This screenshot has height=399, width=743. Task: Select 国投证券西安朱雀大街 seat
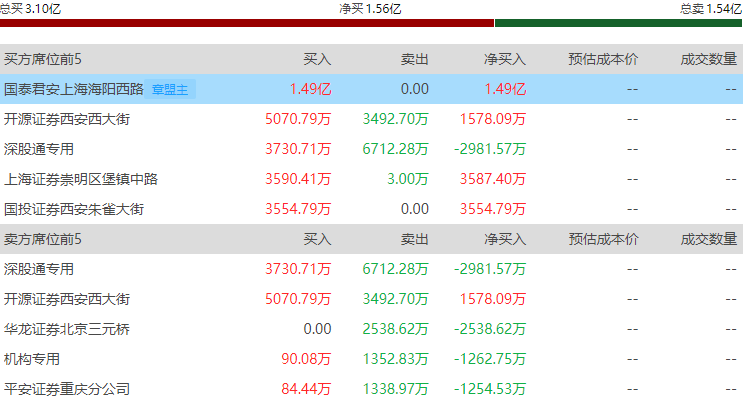(x=74, y=209)
